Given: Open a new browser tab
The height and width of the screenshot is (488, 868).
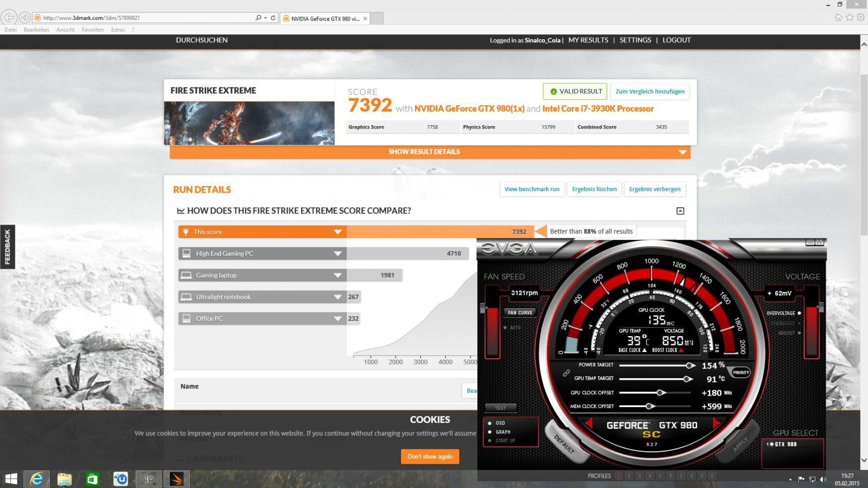Looking at the screenshot, I should tap(377, 18).
